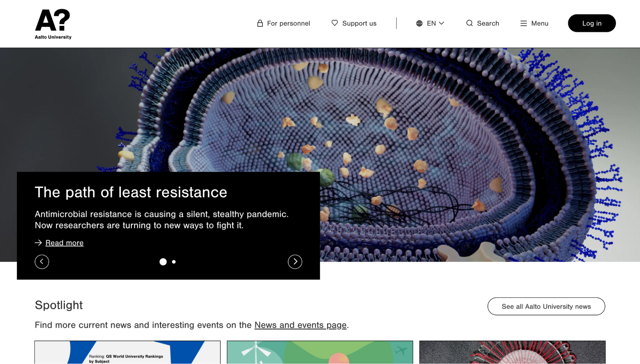Click the hamburger menu icon
This screenshot has height=364, width=640.
pos(523,23)
